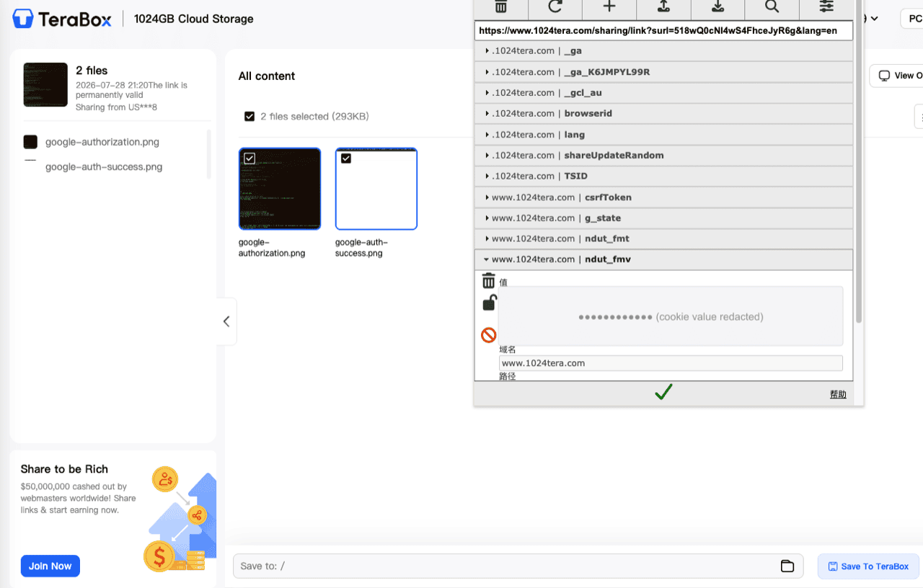
Task: Add a new cookie with plus icon
Action: pyautogui.click(x=609, y=7)
